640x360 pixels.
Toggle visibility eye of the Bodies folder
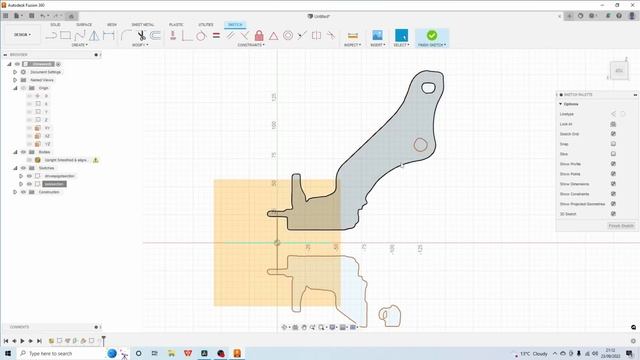pyautogui.click(x=23, y=152)
